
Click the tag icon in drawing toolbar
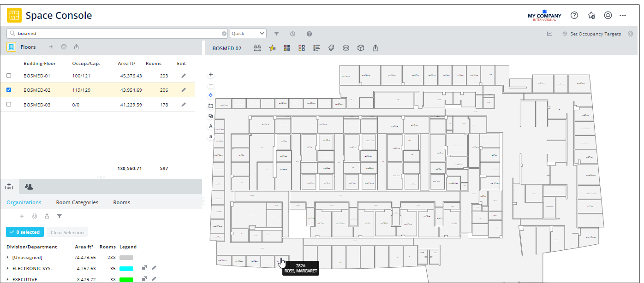tap(331, 48)
